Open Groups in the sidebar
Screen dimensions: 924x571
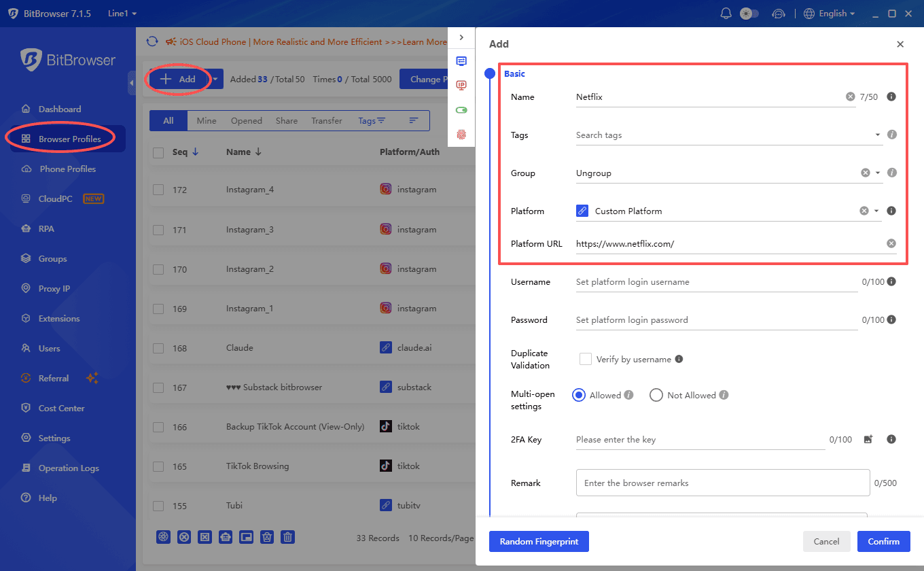52,258
